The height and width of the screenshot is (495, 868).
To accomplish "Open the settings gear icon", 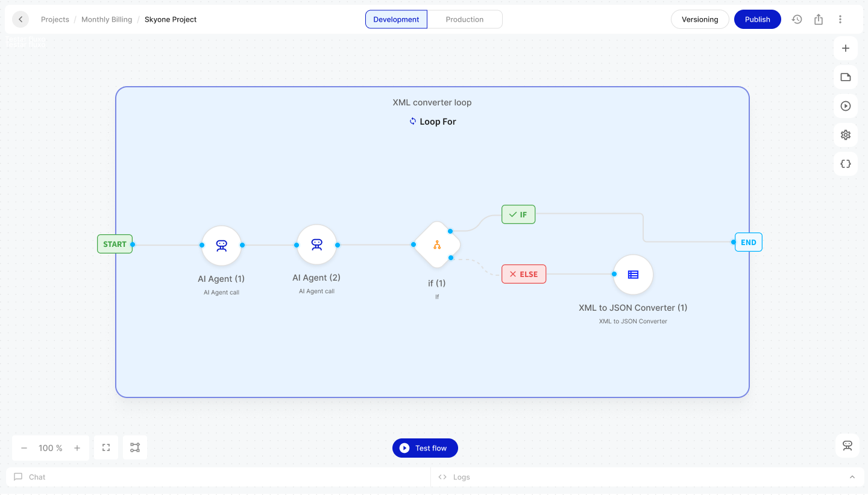I will (x=846, y=135).
